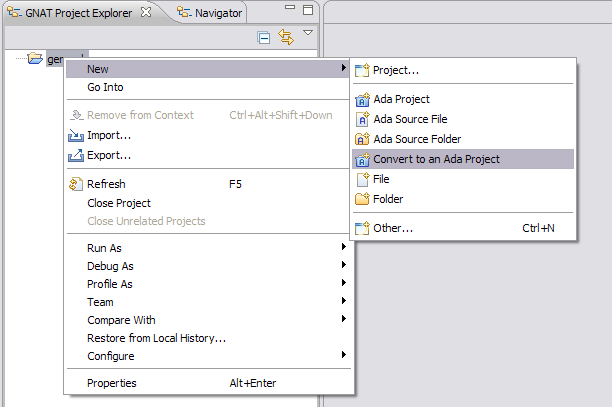
Task: Expand the Debug As submenu arrow
Action: 343,264
